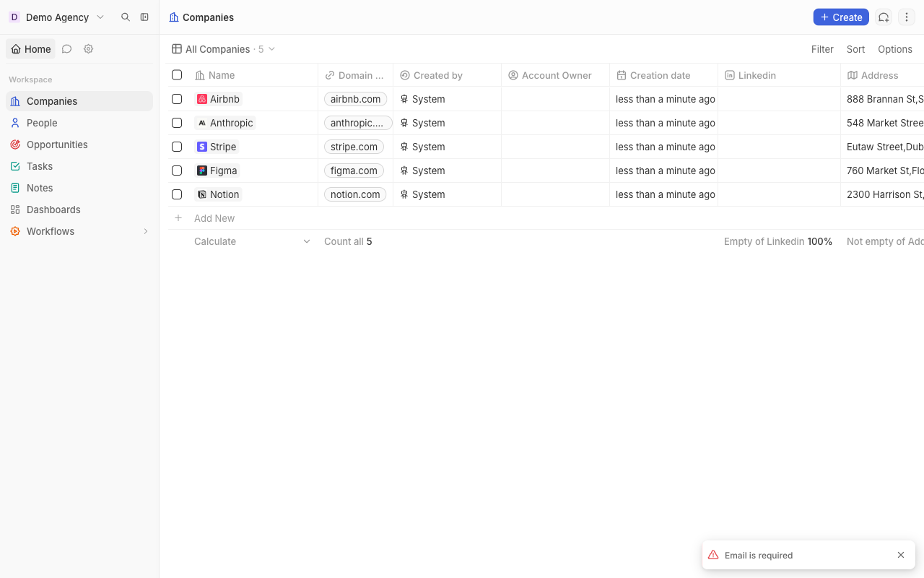This screenshot has height=578, width=924.
Task: Open the three-dot more options menu
Action: pyautogui.click(x=907, y=17)
